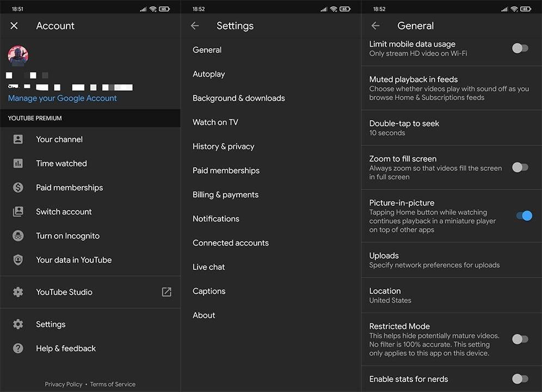This screenshot has width=542, height=392.
Task: Tap the YOUTUBE PREMIUM header
Action: pyautogui.click(x=90, y=118)
